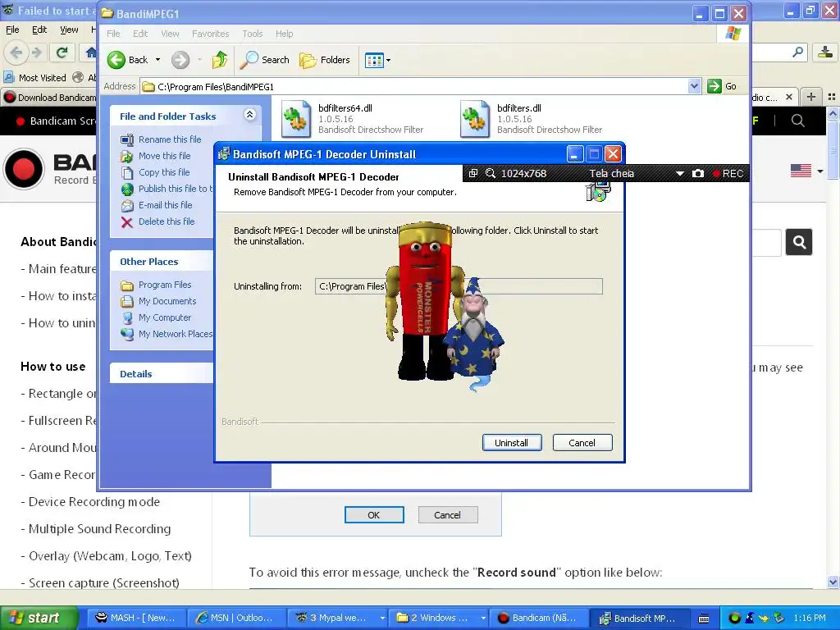
Task: Click Delete this file task
Action: click(x=166, y=221)
